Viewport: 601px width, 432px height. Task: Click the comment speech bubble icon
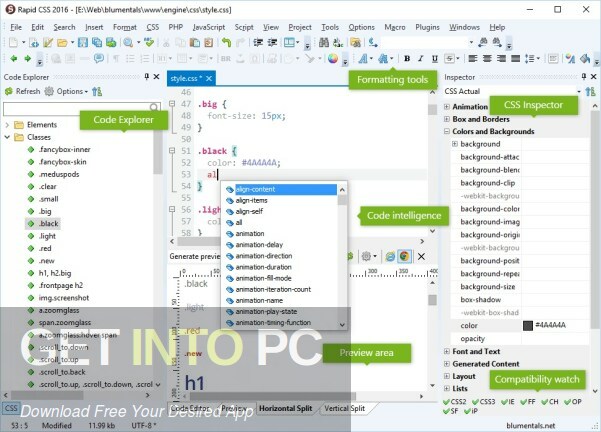coord(99,59)
